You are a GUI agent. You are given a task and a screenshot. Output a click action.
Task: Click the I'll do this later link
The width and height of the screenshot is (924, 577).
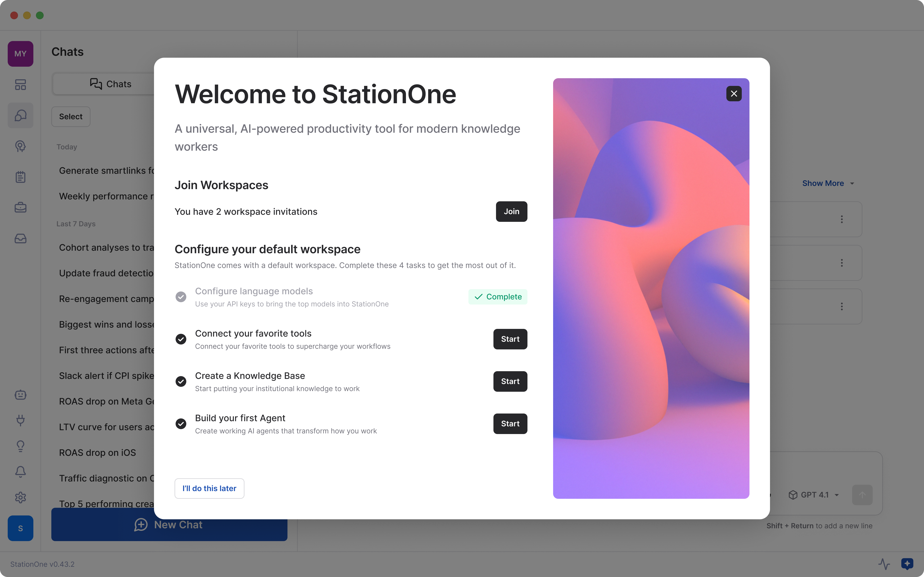point(209,488)
